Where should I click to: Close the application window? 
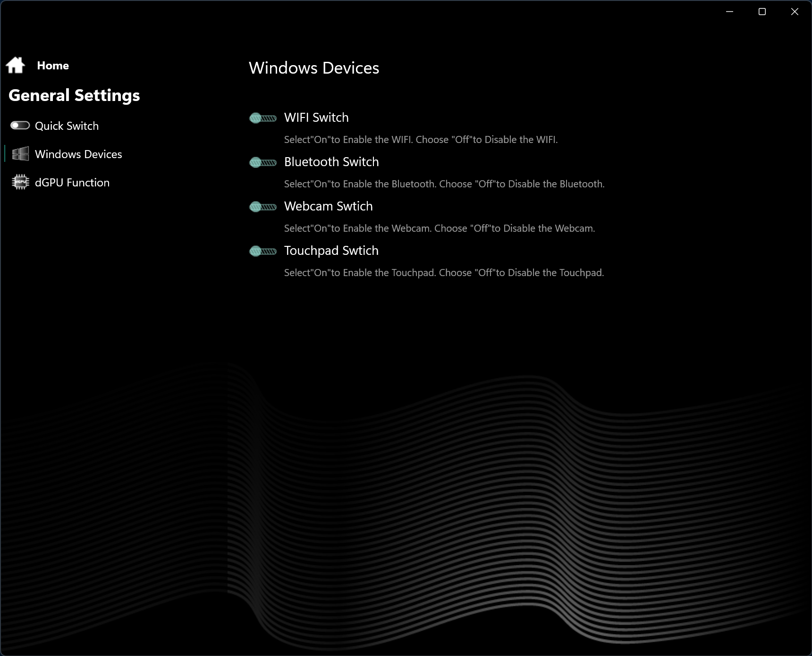(x=795, y=12)
